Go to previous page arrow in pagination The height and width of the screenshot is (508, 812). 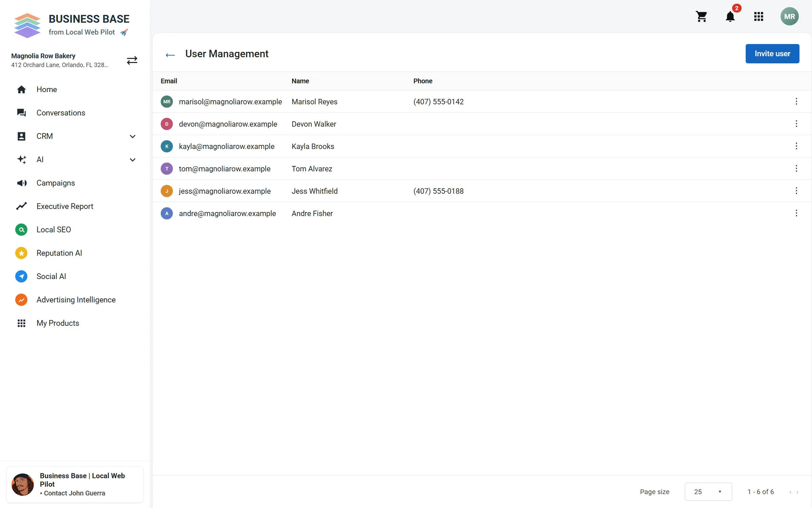pyautogui.click(x=790, y=492)
